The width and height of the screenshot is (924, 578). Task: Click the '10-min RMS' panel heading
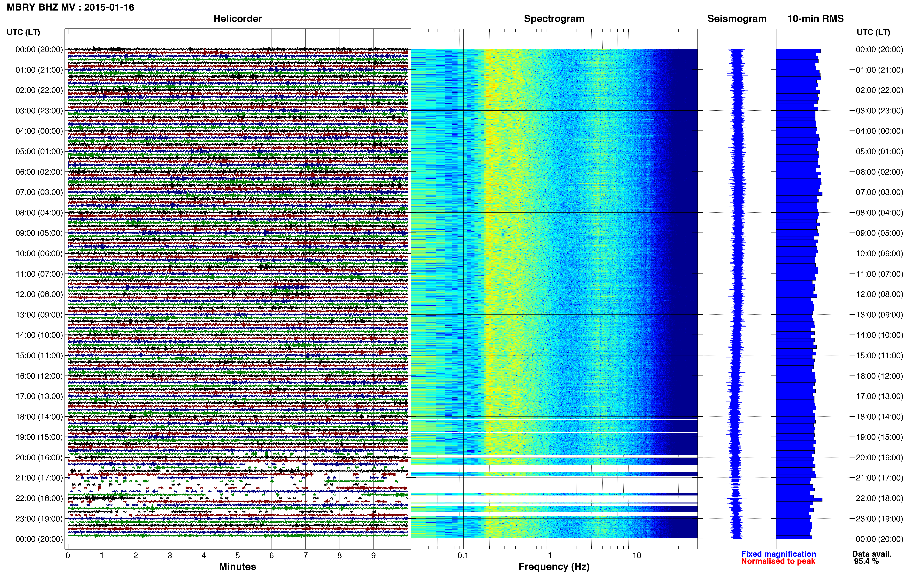pyautogui.click(x=816, y=18)
